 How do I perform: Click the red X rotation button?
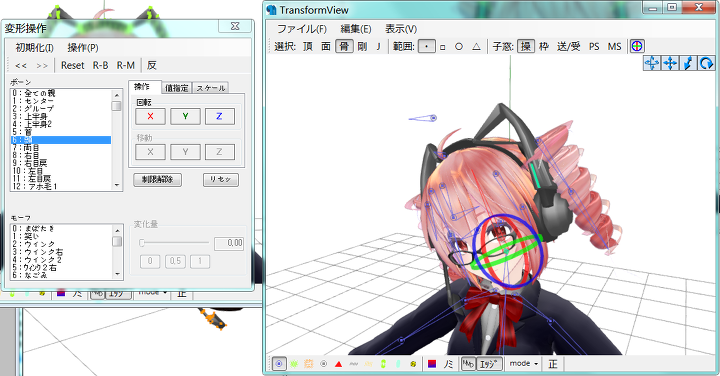(150, 117)
